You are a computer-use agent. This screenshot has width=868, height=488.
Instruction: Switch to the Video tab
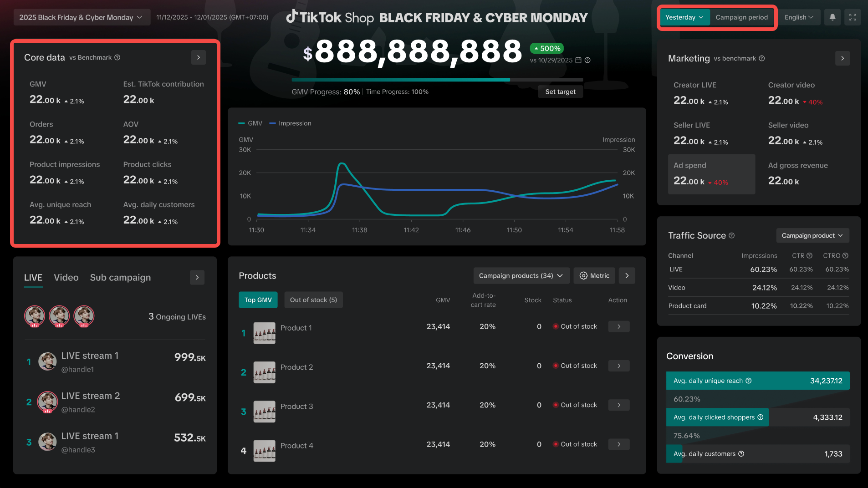click(x=66, y=278)
